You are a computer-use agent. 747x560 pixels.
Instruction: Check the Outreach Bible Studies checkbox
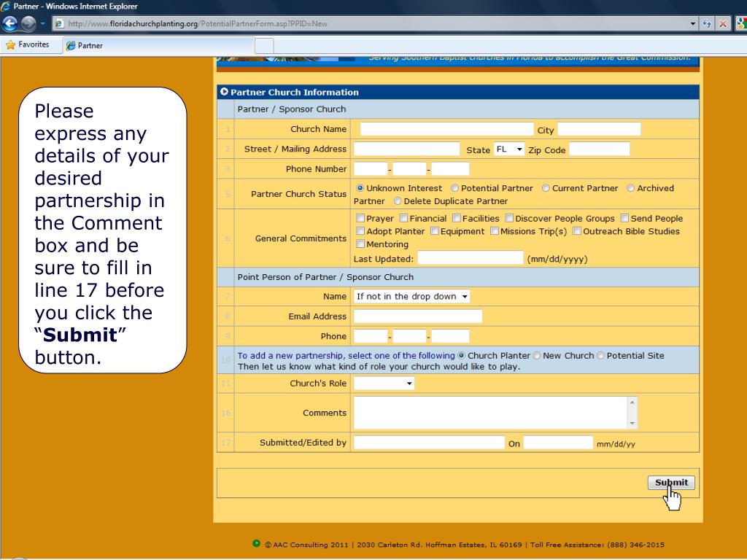(x=577, y=231)
